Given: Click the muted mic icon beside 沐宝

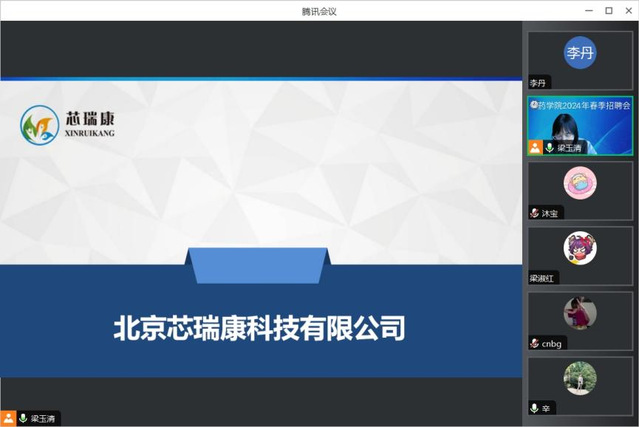Looking at the screenshot, I should [535, 213].
